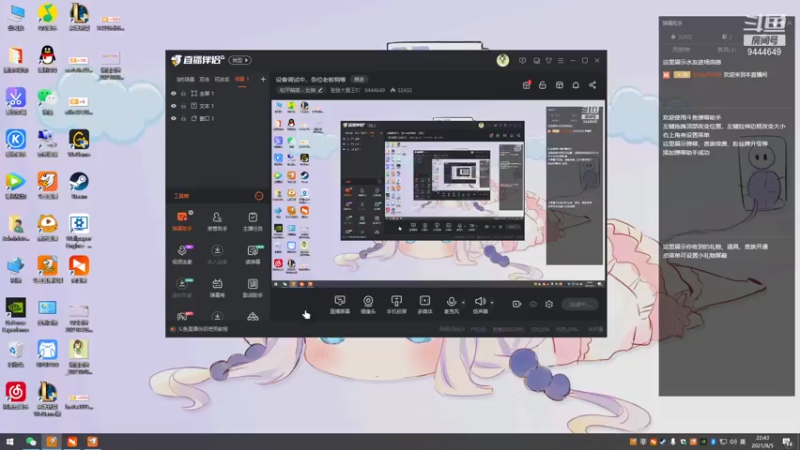Toggle the preview eye icon in the bottom bar
The height and width of the screenshot is (450, 800).
[533, 304]
